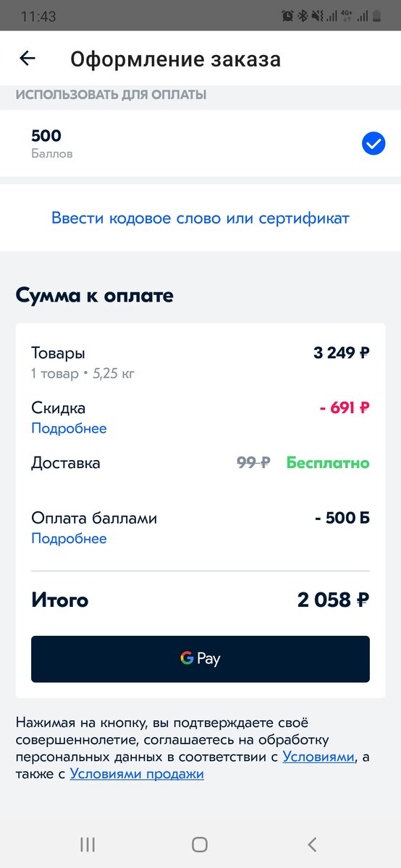Uncheck the 500 points payment checkmark

(373, 144)
